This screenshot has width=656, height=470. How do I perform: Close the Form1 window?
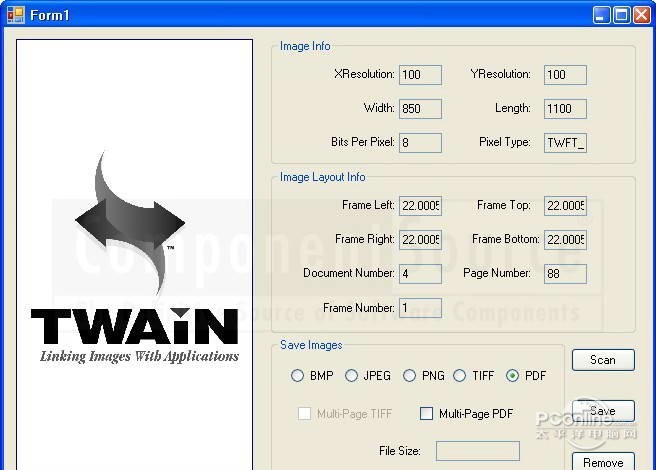tap(642, 15)
